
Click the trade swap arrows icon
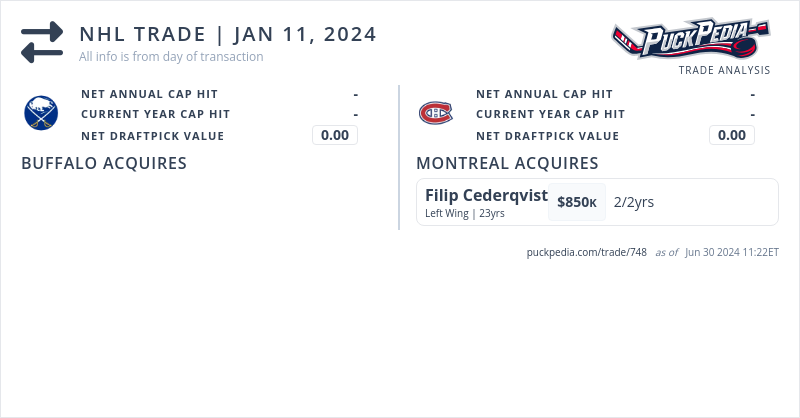click(x=42, y=43)
